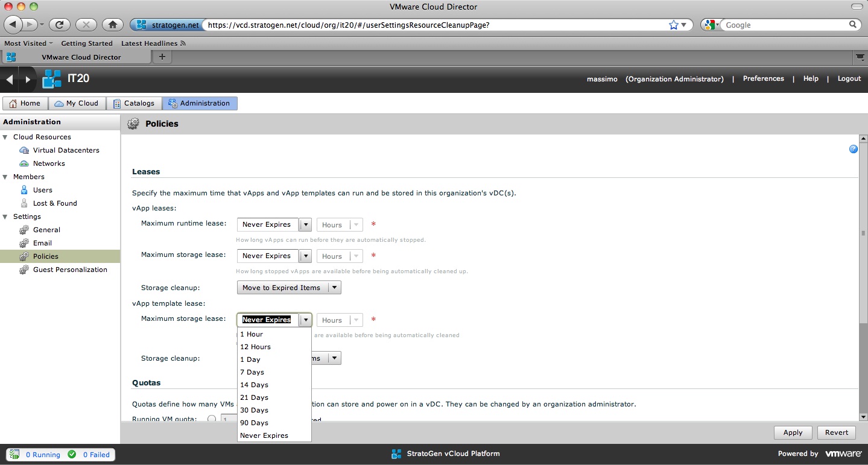Open a new browser tab with plus

click(x=162, y=57)
